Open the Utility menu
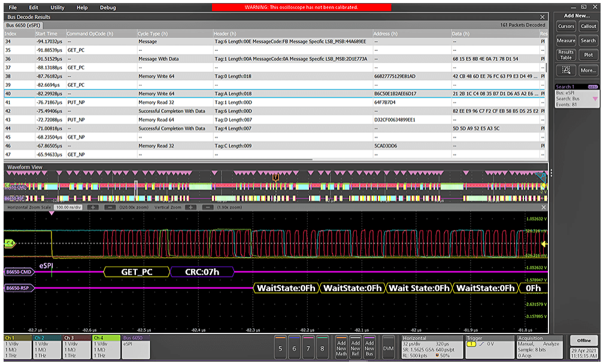Image resolution: width=603 pixels, height=364 pixels. click(x=57, y=7)
